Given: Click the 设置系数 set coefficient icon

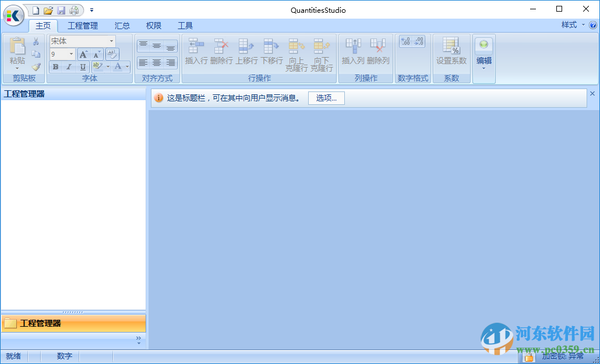Looking at the screenshot, I should [x=451, y=46].
